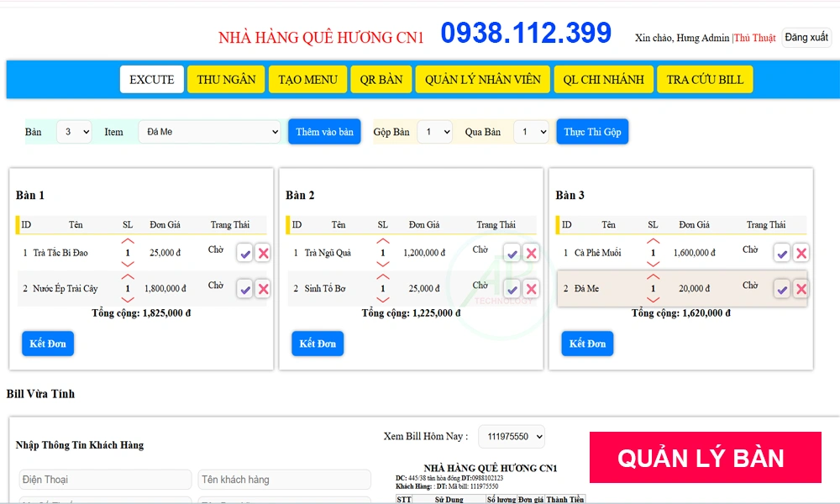Viewport: 840px width, 504px height.
Task: Delete Cà Phê Muối from Bàn 3
Action: coord(801,252)
